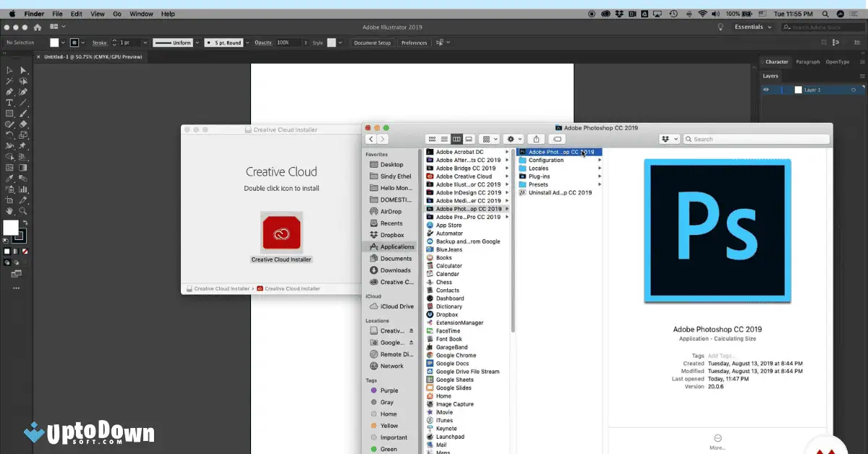868x454 pixels.
Task: Click the Preferences button
Action: [413, 42]
